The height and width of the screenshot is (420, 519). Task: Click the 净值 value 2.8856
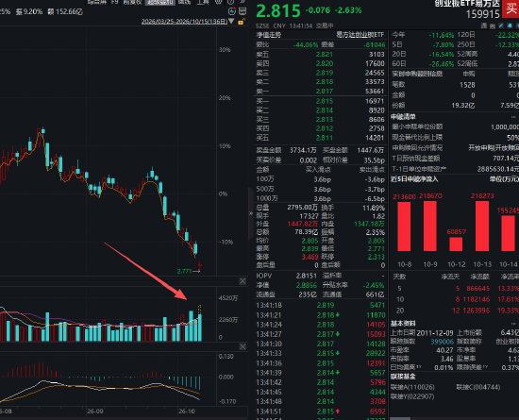coord(306,285)
